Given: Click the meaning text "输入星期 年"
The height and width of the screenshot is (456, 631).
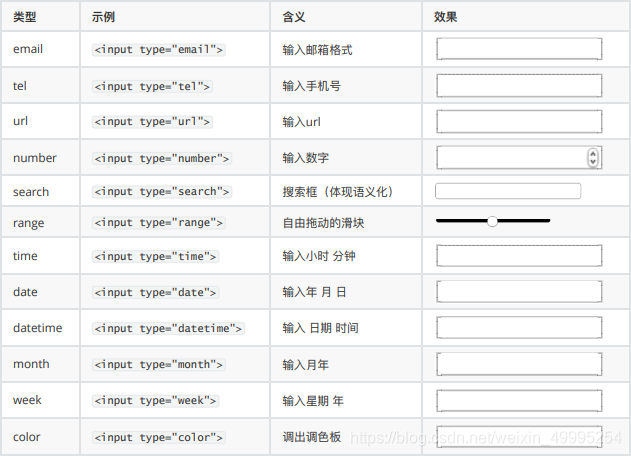Looking at the screenshot, I should coord(313,401).
